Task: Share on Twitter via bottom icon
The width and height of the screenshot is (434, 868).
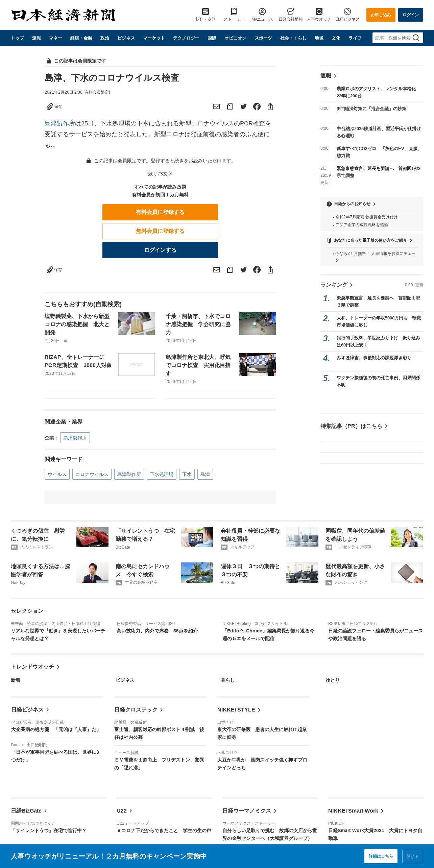Action: (x=243, y=270)
